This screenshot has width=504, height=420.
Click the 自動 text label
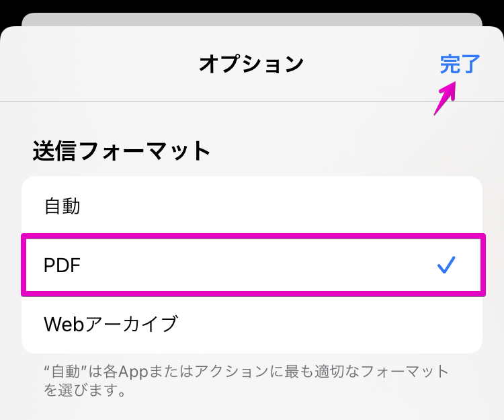coord(62,206)
